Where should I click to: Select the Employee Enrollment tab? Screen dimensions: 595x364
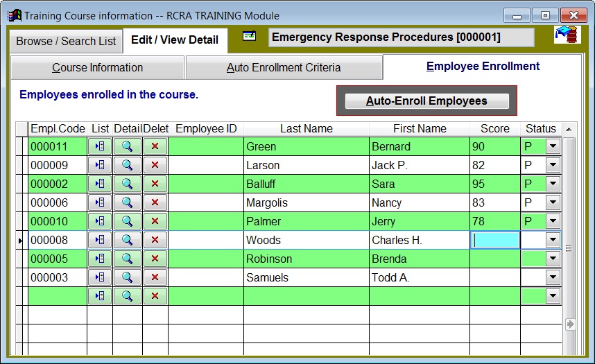pyautogui.click(x=483, y=67)
